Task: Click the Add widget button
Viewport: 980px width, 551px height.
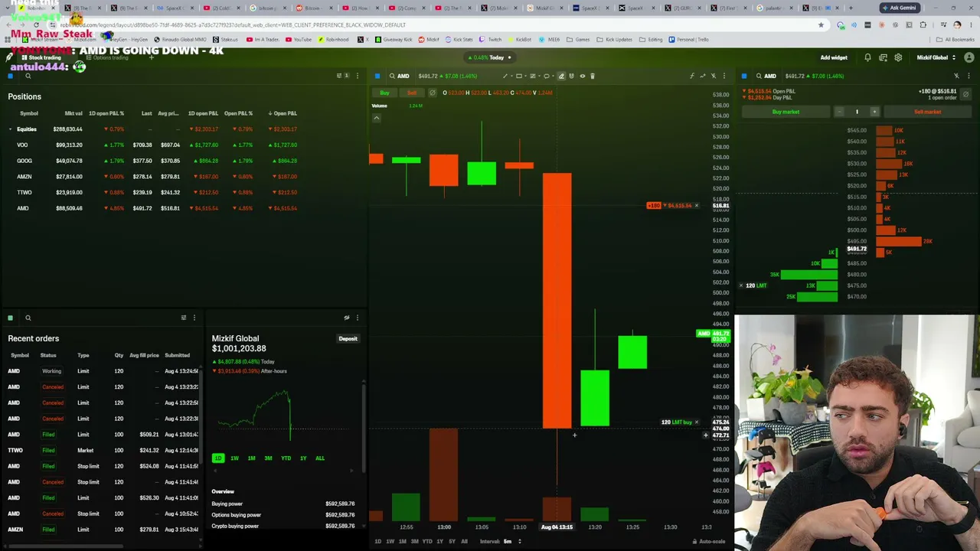Action: 834,57
